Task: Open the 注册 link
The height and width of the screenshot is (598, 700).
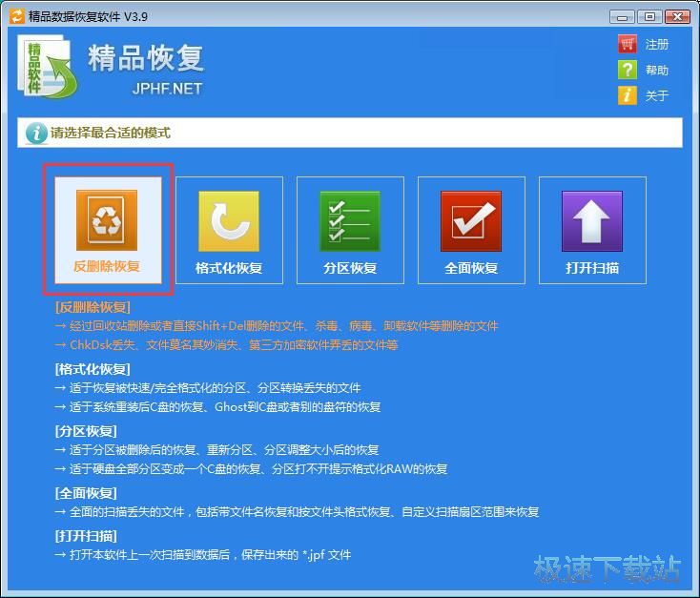Action: point(657,44)
